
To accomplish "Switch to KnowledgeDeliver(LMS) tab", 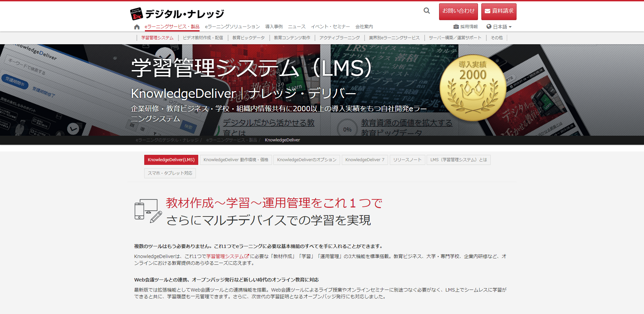I will 171,160.
